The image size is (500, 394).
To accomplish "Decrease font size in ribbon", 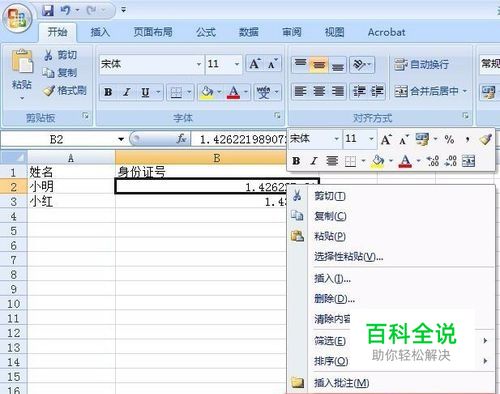I will tap(273, 63).
